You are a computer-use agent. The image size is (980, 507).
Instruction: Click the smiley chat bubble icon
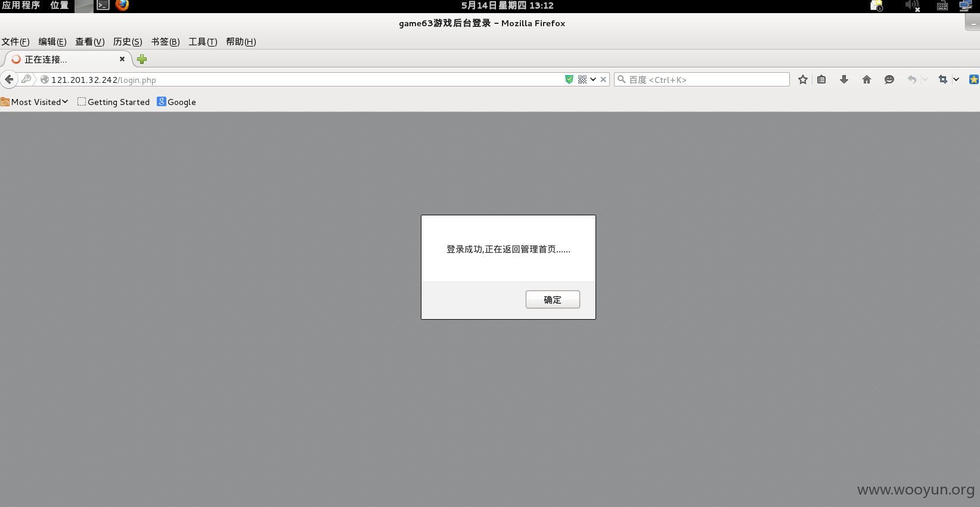[x=889, y=79]
